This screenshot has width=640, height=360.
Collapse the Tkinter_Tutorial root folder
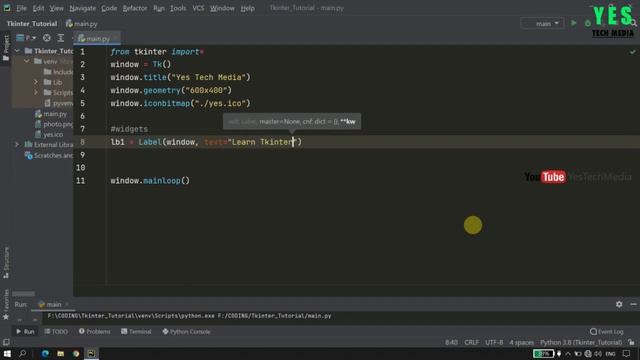pyautogui.click(x=17, y=51)
